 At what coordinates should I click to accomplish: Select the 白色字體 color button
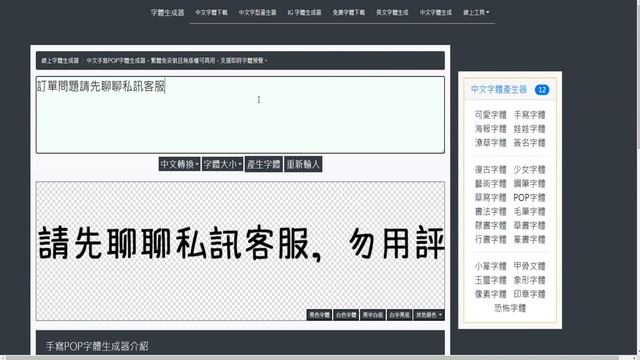point(346,315)
